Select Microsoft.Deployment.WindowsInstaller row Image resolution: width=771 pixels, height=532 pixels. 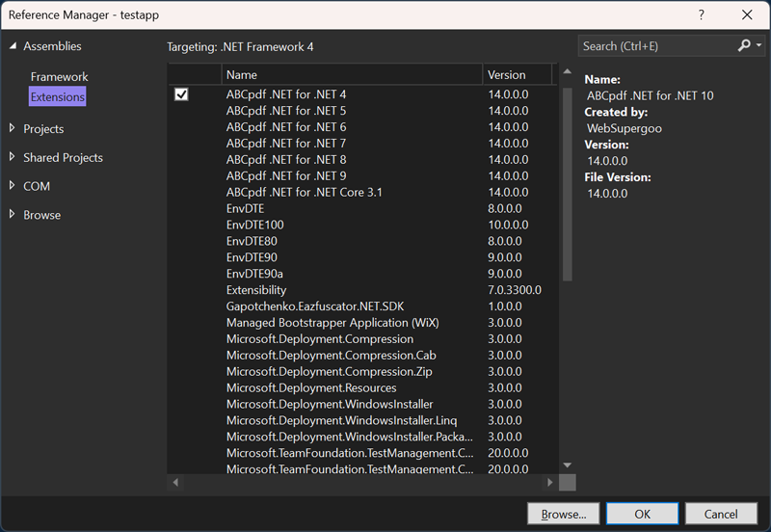362,404
